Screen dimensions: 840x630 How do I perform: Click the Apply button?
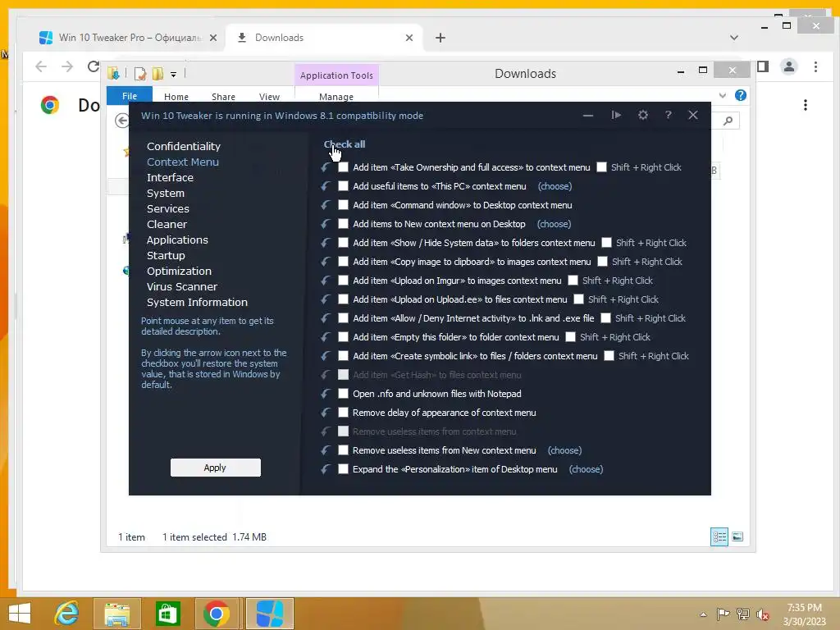click(x=216, y=468)
